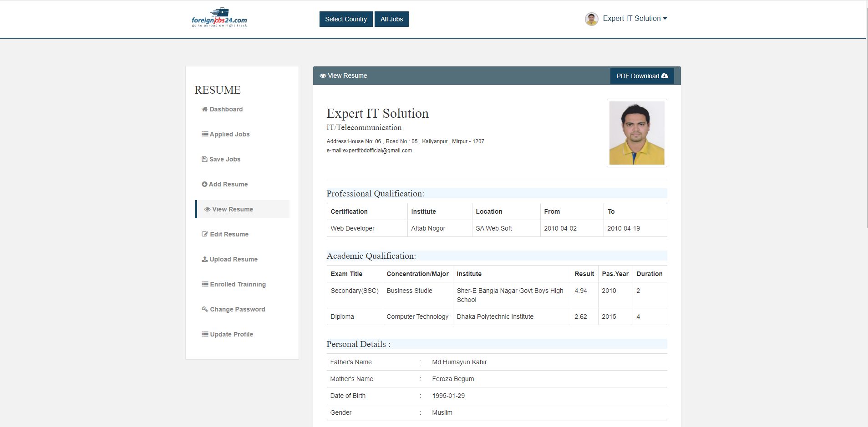Image resolution: width=868 pixels, height=427 pixels.
Task: Click the Update Profile list icon
Action: (x=205, y=334)
